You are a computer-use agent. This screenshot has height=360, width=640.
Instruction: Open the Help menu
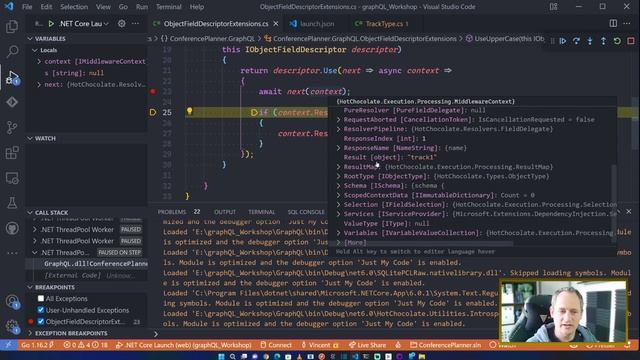tap(197, 7)
